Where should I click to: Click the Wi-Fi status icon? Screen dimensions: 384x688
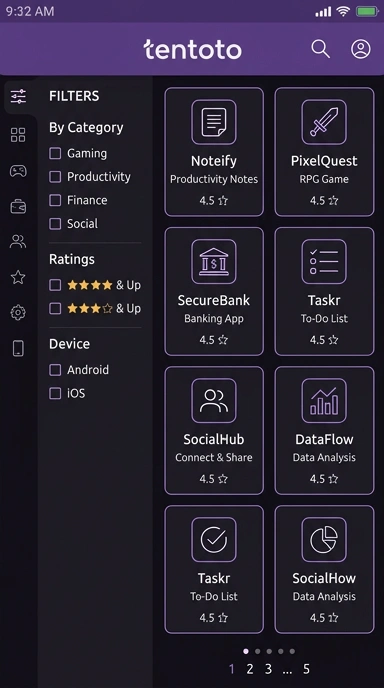point(343,11)
